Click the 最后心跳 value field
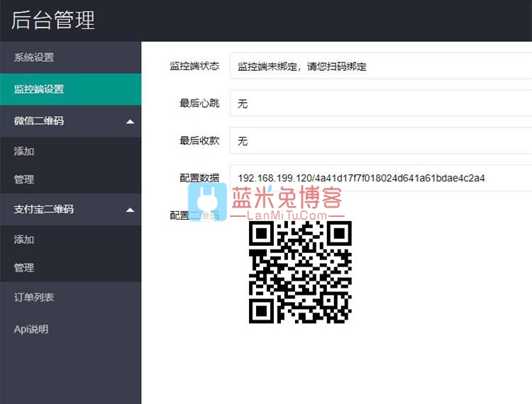This screenshot has height=404, width=532. click(381, 103)
